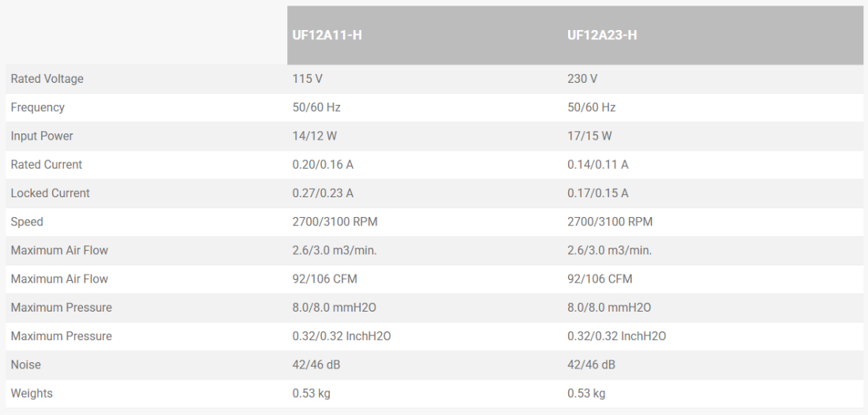Select the 0.14/0.11 A rated current value
The width and height of the screenshot is (868, 415).
click(598, 165)
